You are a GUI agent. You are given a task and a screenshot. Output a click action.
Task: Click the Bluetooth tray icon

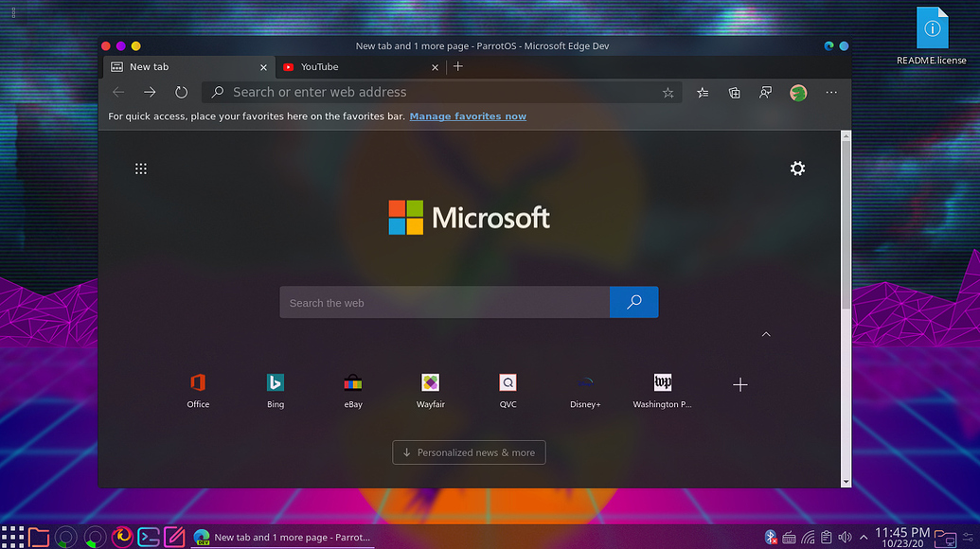771,537
